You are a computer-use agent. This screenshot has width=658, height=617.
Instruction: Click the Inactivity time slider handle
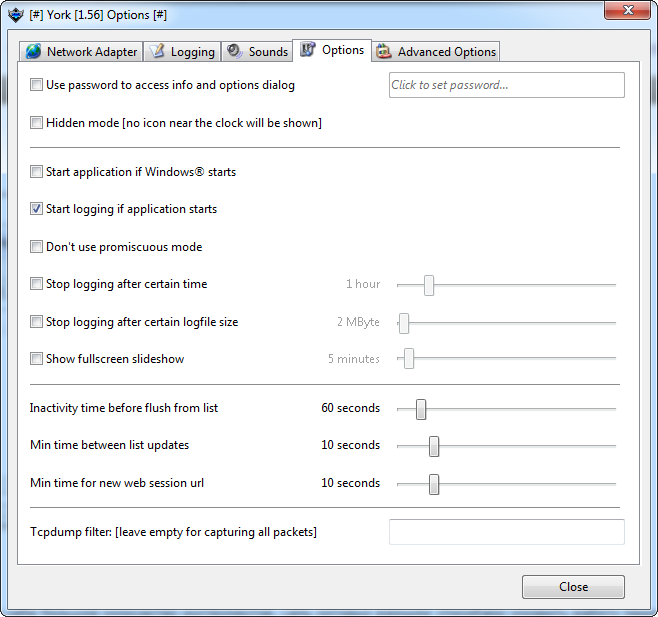(x=421, y=408)
